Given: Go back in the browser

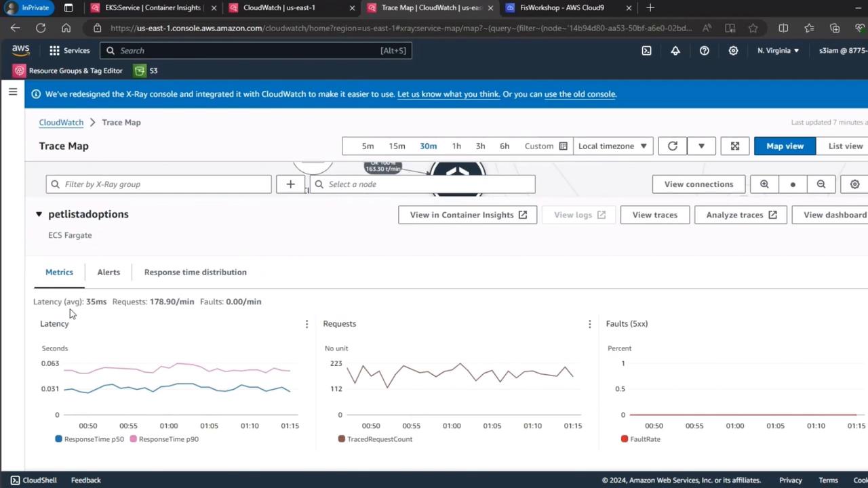Looking at the screenshot, I should [15, 28].
